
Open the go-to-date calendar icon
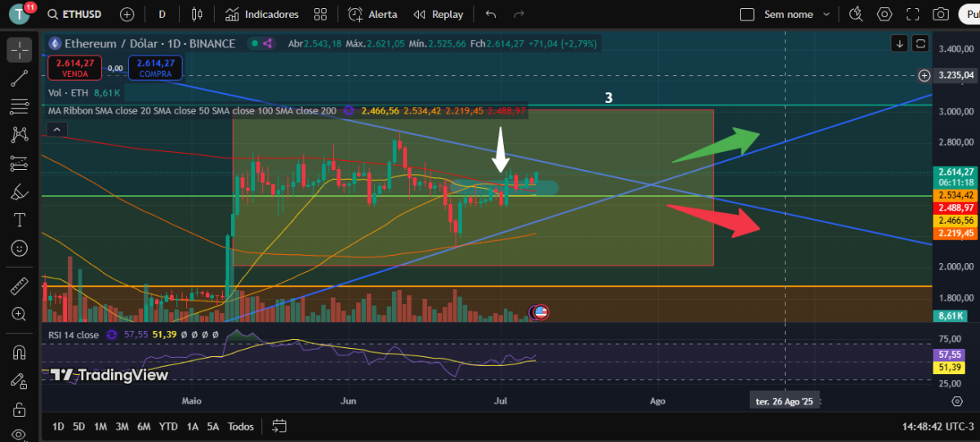coord(279,426)
